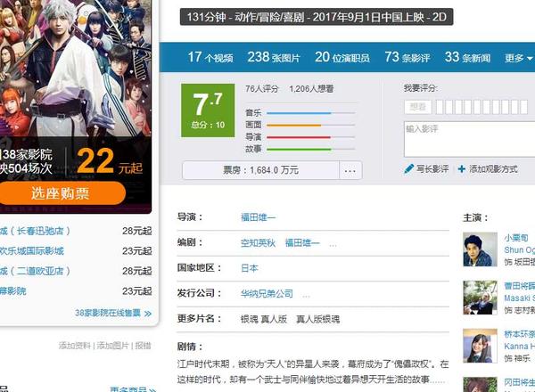This screenshot has height=392, width=535.
Task: Expand box office details with the ellipsis button
Action: (x=350, y=170)
